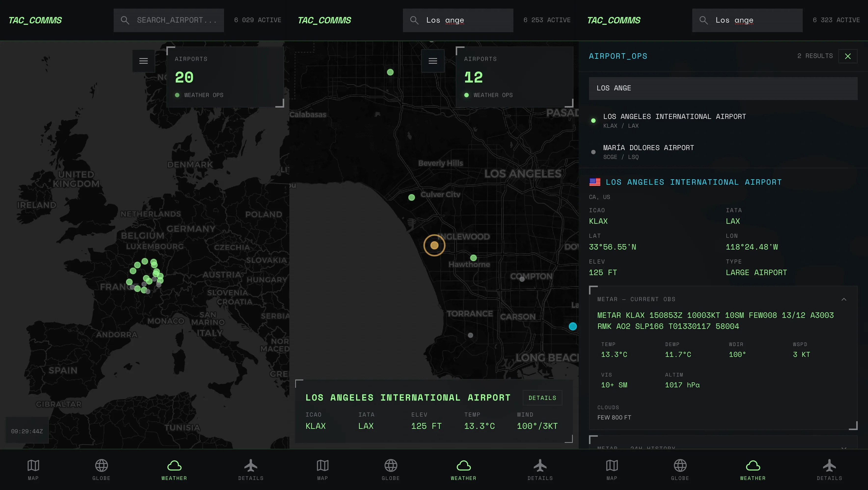Image resolution: width=868 pixels, height=490 pixels.
Task: Click the raw METAR KLAX 150853Z text
Action: 715,321
